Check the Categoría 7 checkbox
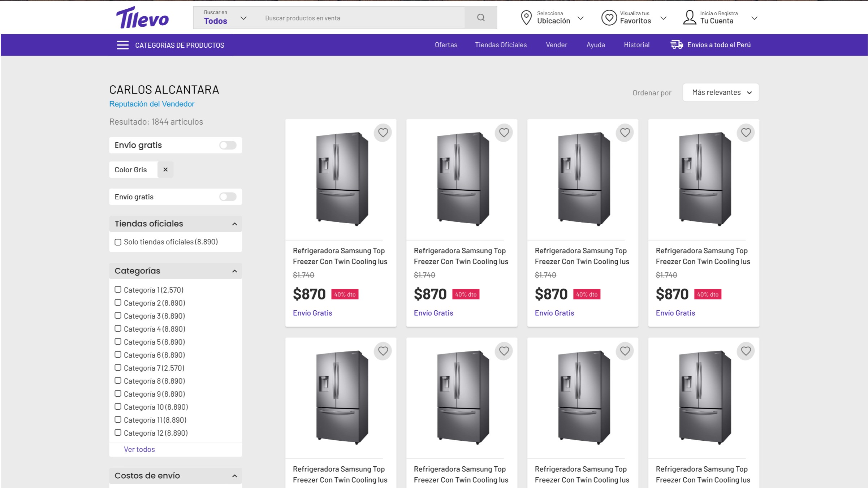Viewport: 868px width, 488px height. coord(118,367)
